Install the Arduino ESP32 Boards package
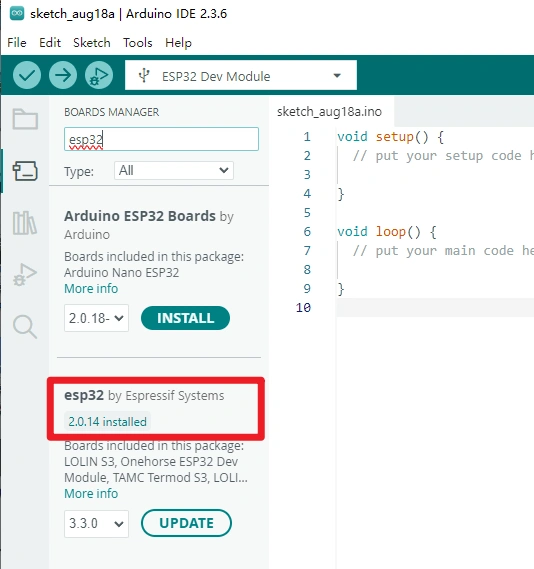 coord(185,318)
